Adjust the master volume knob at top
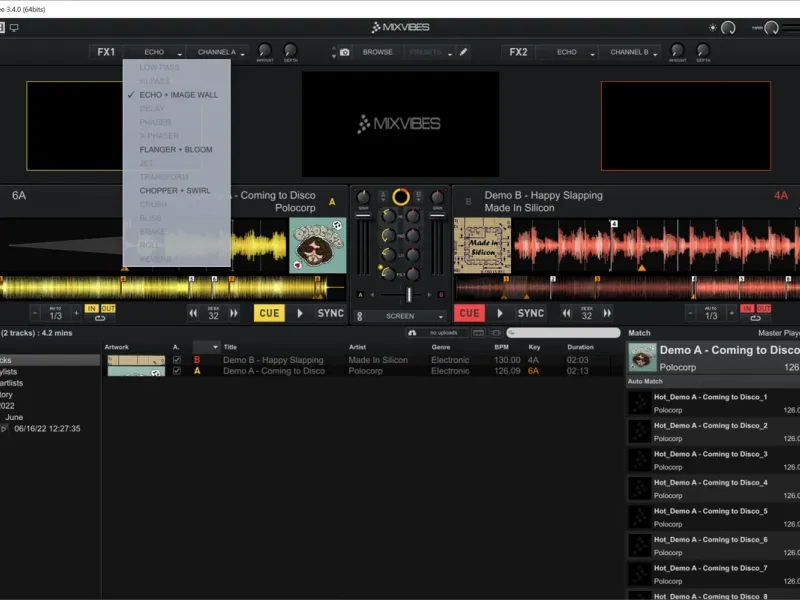Screen dimensions: 800x600 tap(771, 28)
